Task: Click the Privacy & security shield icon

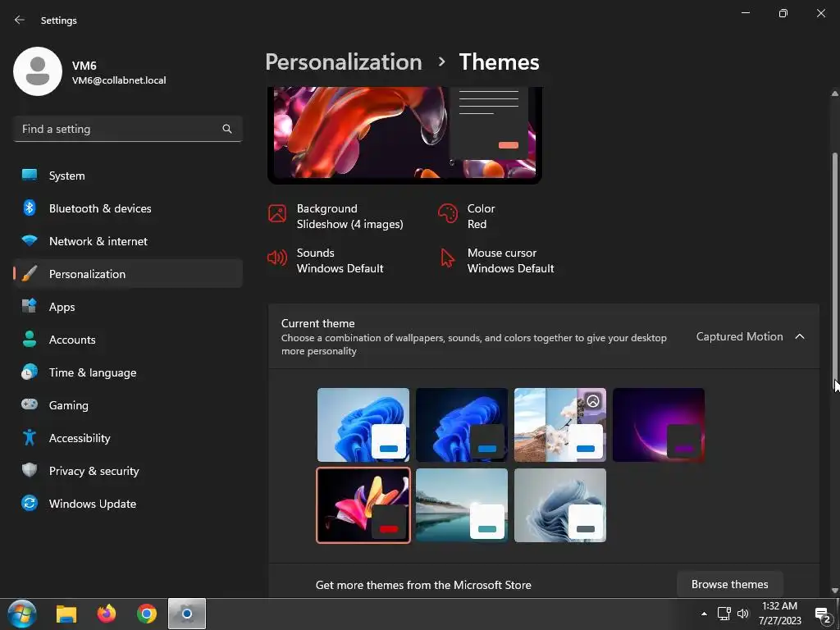Action: tap(30, 470)
